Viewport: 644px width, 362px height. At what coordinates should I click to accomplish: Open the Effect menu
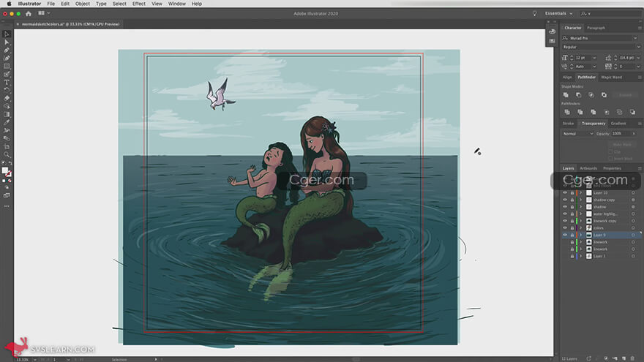click(x=139, y=4)
